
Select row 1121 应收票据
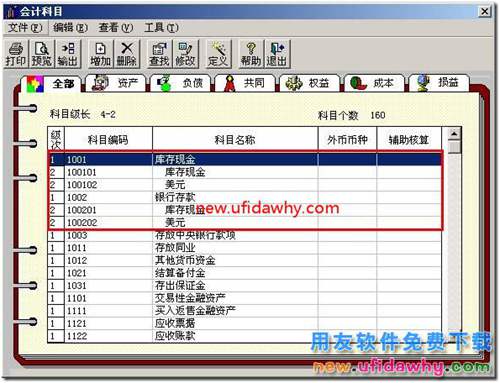[245, 323]
